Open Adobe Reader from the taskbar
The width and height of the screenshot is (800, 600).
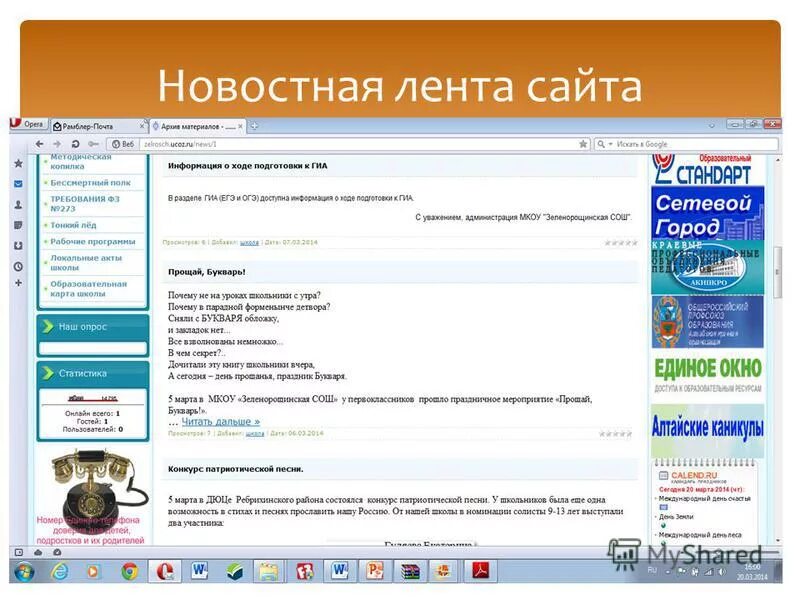tap(480, 570)
